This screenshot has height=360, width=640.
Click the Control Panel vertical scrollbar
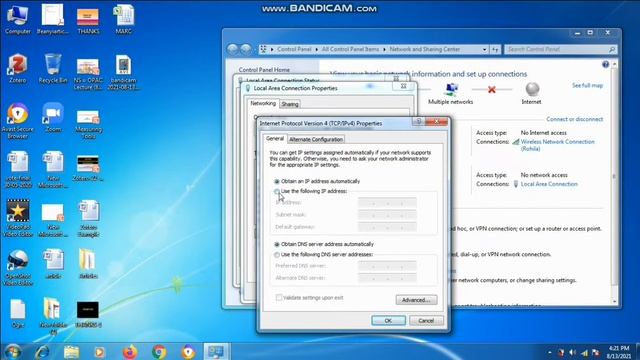tap(614, 183)
